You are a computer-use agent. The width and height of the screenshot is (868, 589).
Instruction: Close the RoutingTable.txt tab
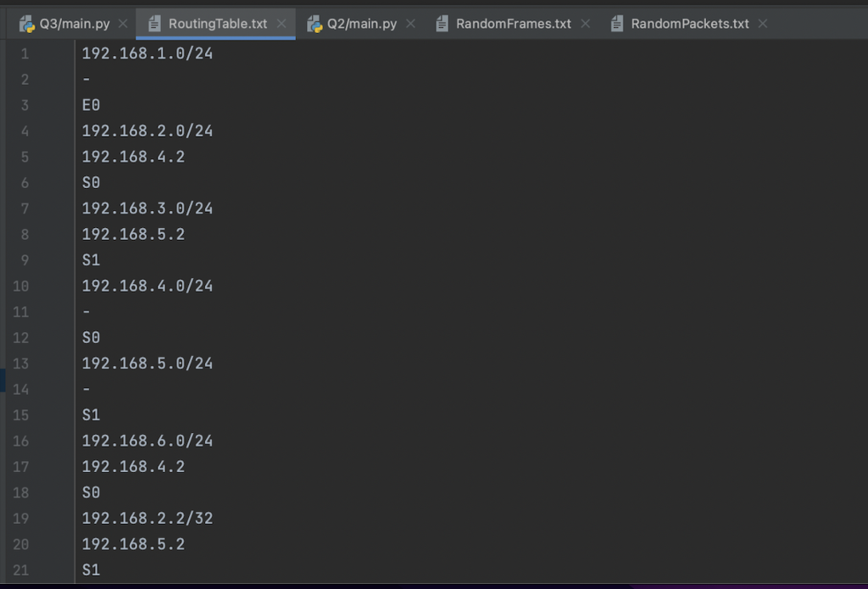pos(281,24)
